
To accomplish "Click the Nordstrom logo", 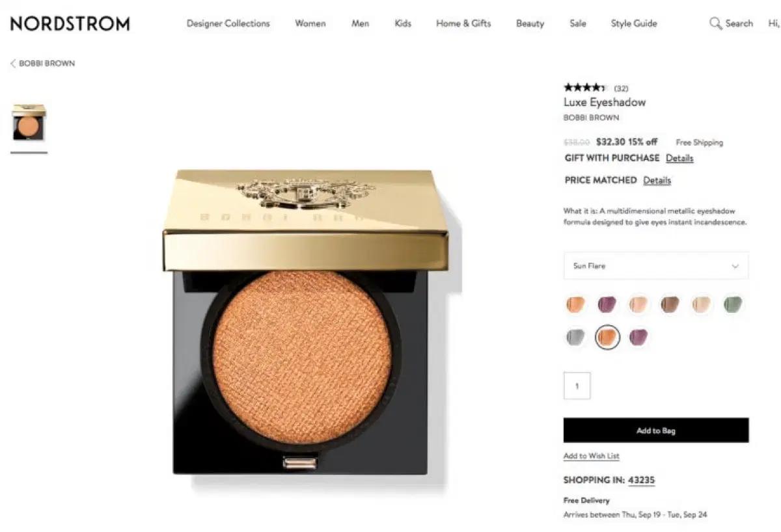I will click(x=70, y=24).
